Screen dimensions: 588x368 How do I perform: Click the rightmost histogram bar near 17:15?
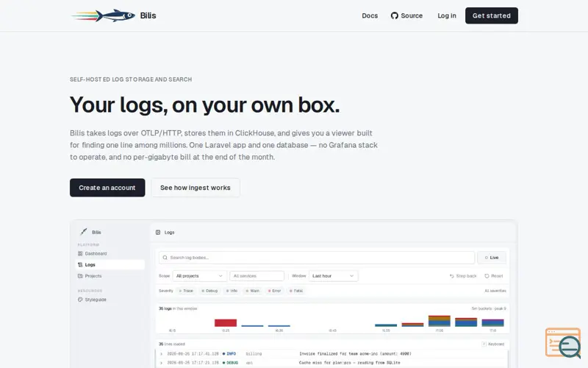[492, 323]
